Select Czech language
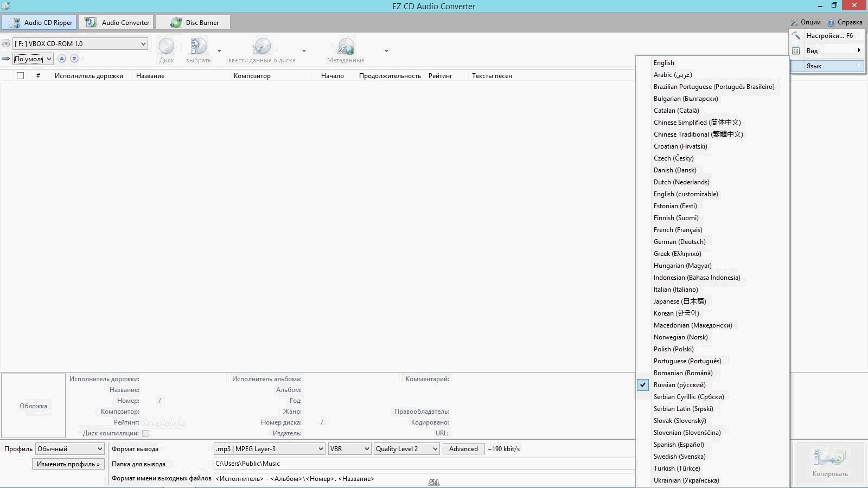 tap(712, 158)
